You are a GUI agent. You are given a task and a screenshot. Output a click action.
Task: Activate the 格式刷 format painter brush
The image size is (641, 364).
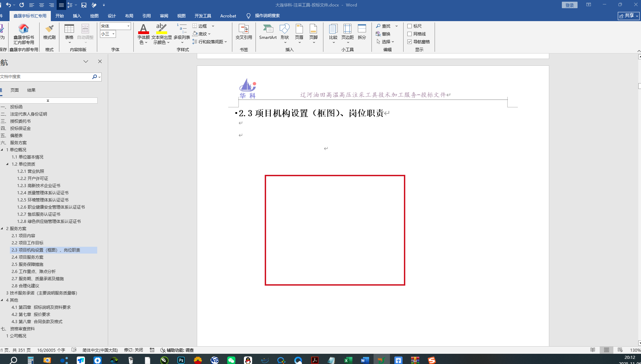[x=49, y=32]
